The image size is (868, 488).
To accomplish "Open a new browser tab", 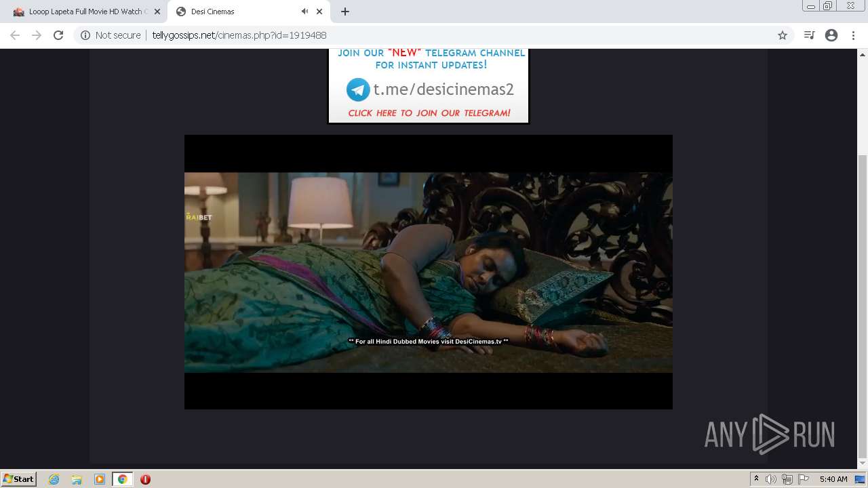I will (345, 12).
